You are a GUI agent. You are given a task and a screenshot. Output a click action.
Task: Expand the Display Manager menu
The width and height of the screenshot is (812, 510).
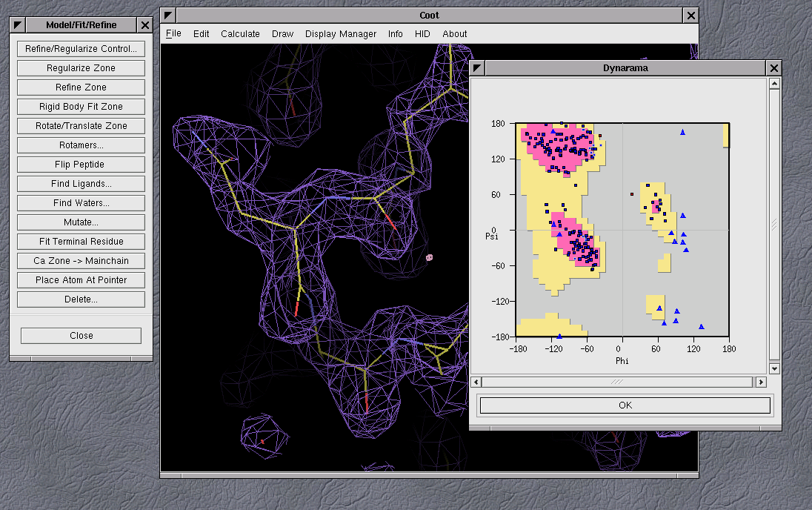point(341,33)
